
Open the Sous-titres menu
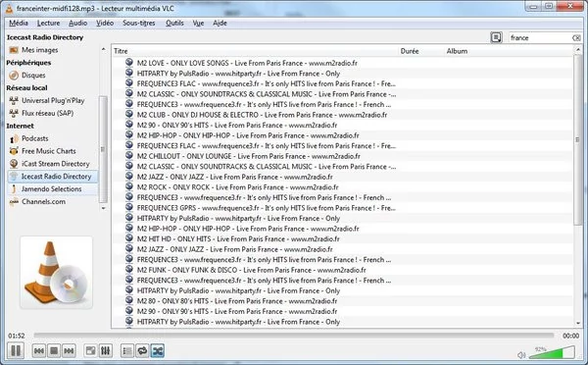pyautogui.click(x=139, y=23)
